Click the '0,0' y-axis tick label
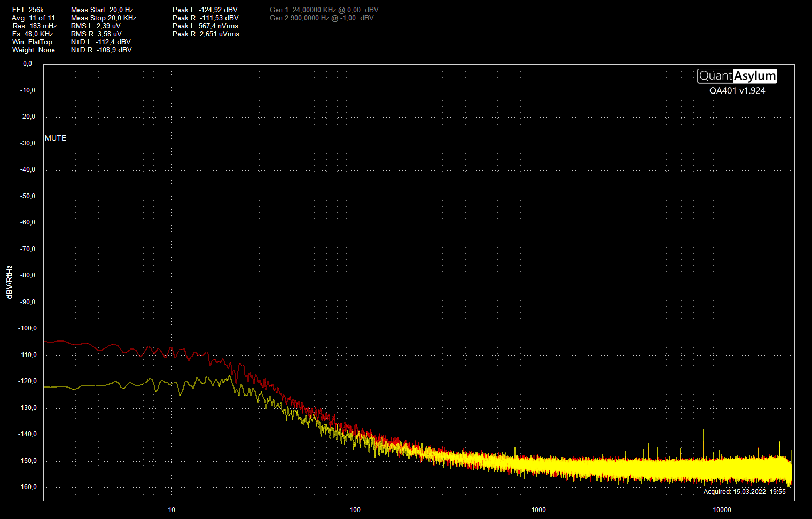This screenshot has height=519, width=812. click(x=27, y=64)
